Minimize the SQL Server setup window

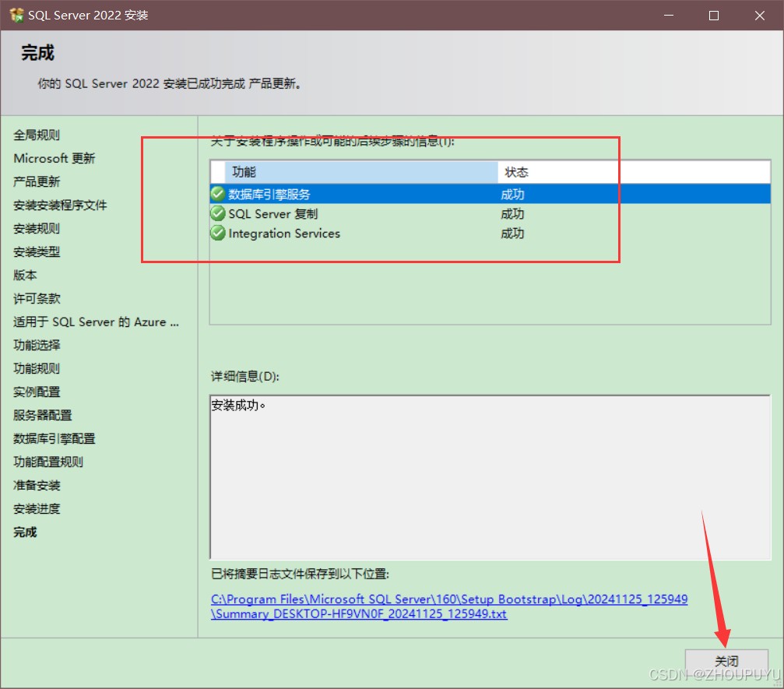click(667, 16)
